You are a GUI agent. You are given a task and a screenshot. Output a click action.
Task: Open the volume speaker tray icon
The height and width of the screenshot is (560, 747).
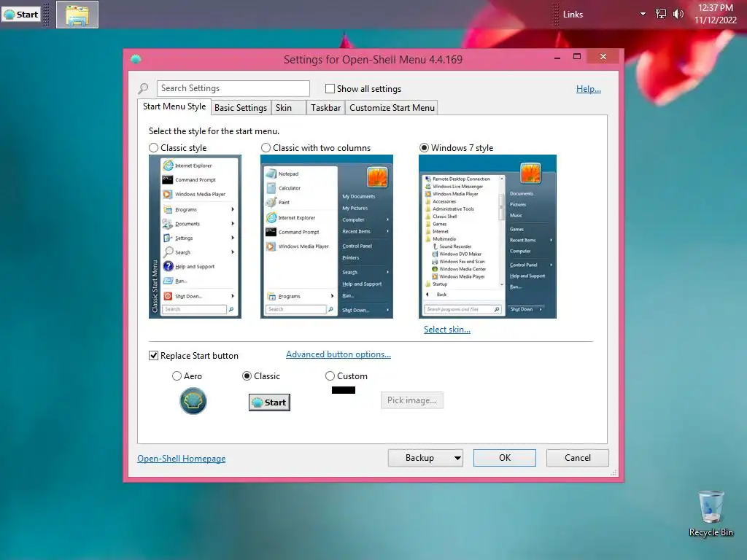pos(678,14)
